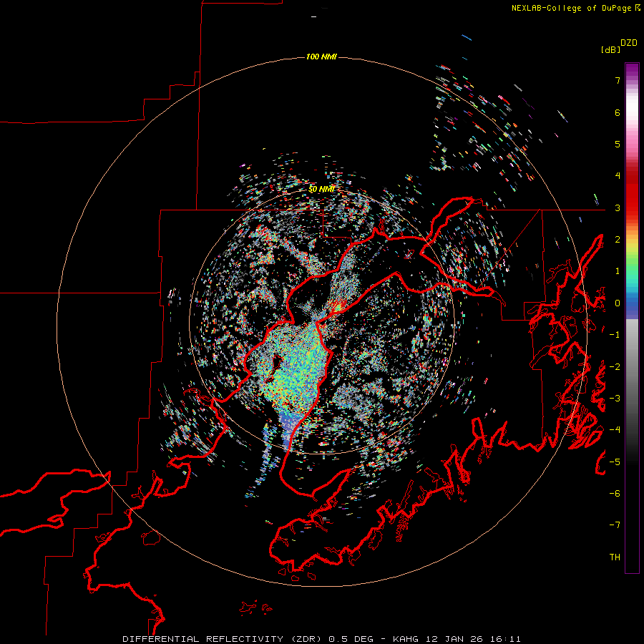Screen dimensions: 644x644
Task: Click the -6 value on the colorbar scale
Action: 615,494
